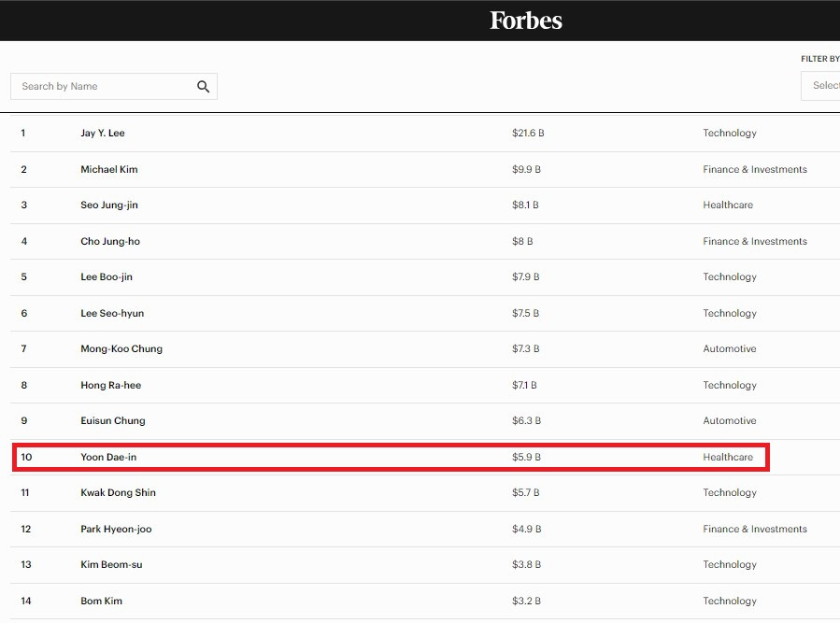
Task: Open Lee Boo-jin's entry
Action: tap(107, 277)
